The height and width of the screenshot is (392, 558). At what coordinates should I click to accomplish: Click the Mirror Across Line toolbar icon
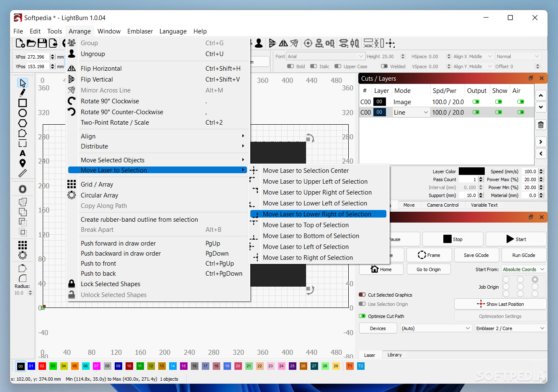294,43
